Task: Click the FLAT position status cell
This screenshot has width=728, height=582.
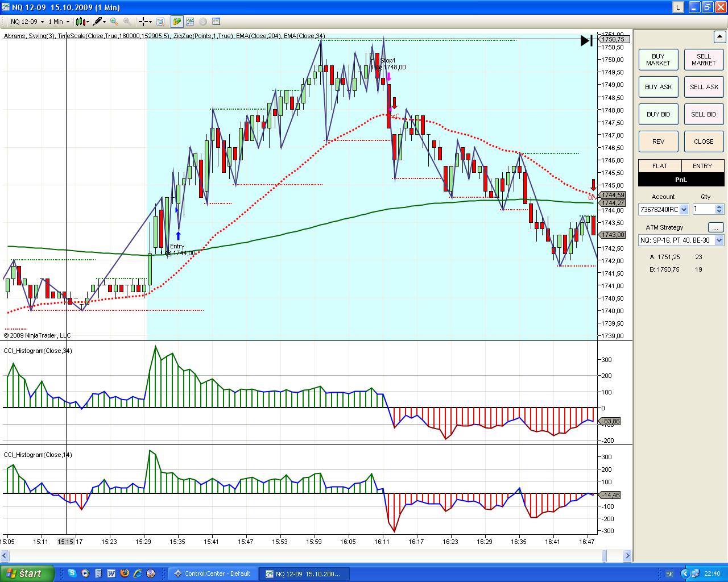Action: [x=660, y=166]
